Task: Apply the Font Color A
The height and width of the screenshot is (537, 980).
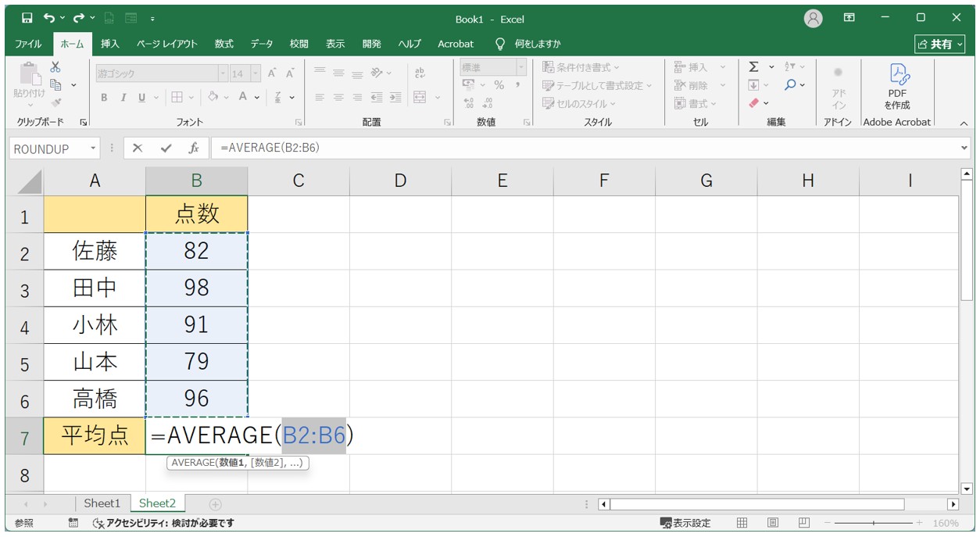Action: click(x=243, y=98)
